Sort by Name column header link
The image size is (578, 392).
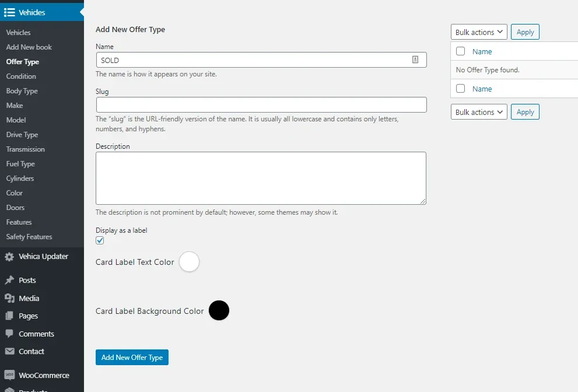482,52
